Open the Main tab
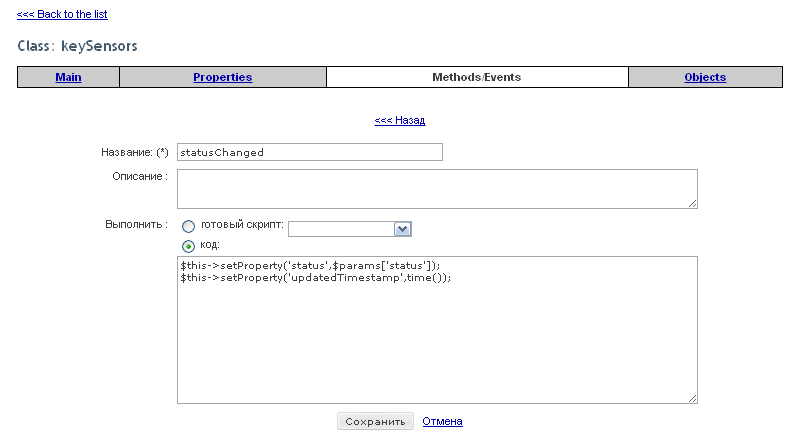The height and width of the screenshot is (440, 791). [68, 77]
